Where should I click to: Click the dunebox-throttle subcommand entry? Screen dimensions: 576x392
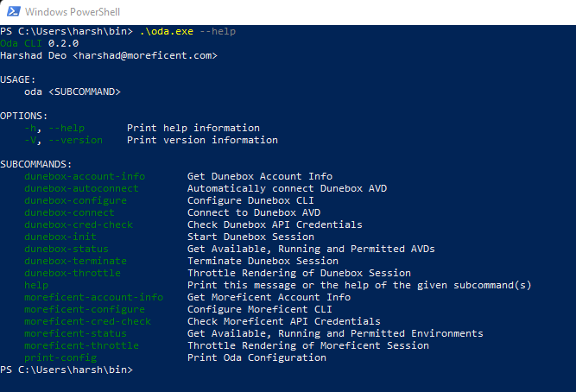click(73, 273)
